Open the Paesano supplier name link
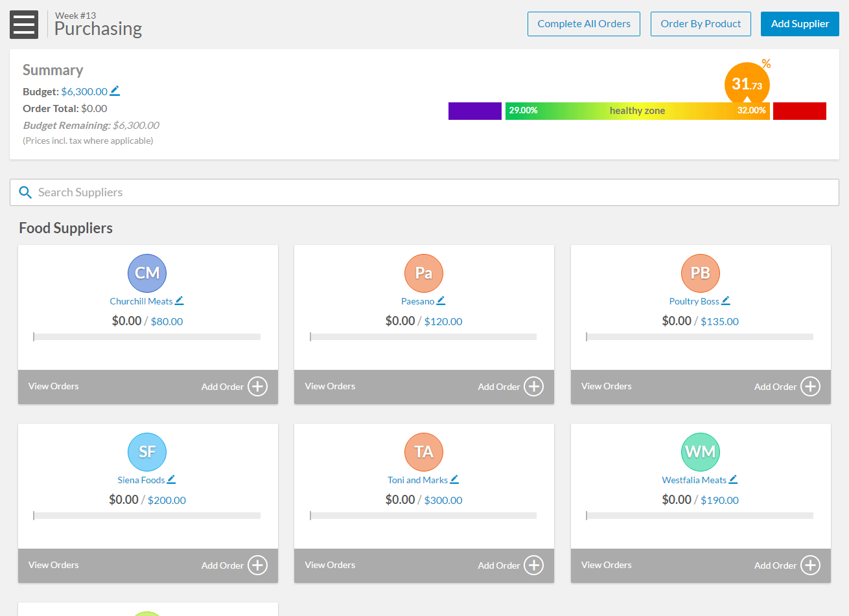Viewport: 849px width, 616px height. (x=418, y=301)
